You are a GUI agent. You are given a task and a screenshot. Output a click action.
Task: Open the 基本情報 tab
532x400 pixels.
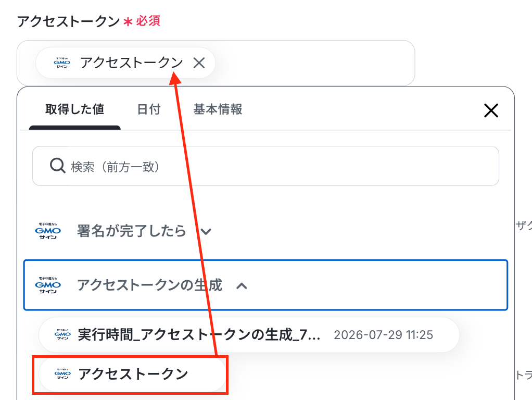[x=218, y=109]
